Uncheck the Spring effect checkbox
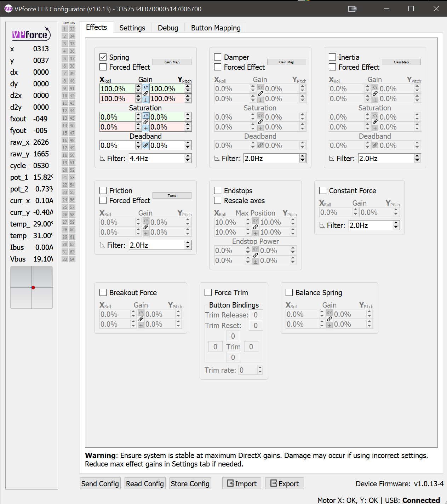 point(103,57)
